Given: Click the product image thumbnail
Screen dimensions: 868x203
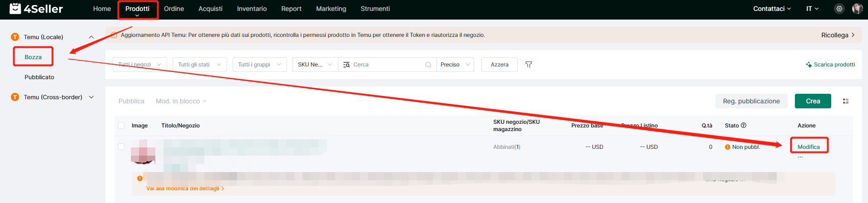Looking at the screenshot, I should 143,152.
